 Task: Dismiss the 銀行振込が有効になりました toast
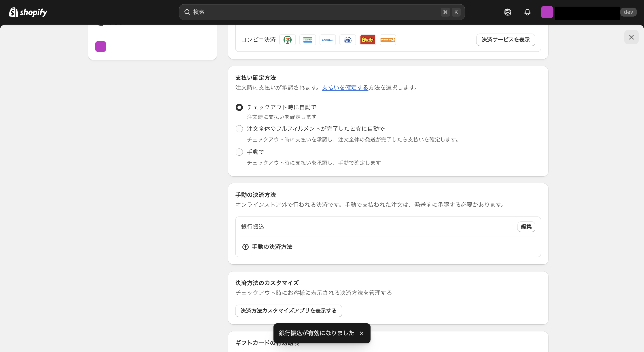click(362, 333)
